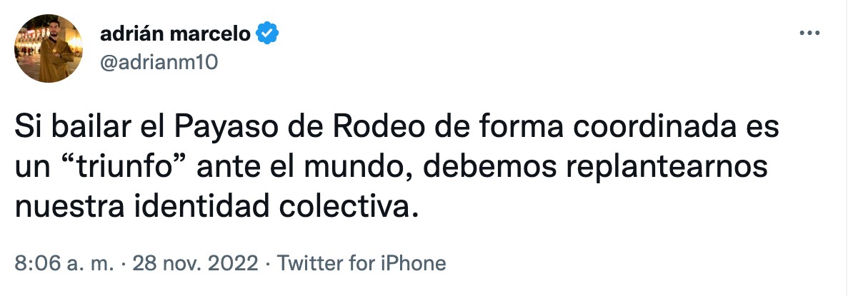Click the blue verified badge
The image size is (868, 296).
pos(268,33)
